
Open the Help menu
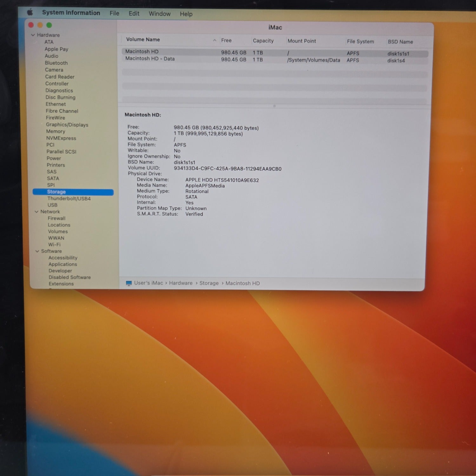(186, 14)
